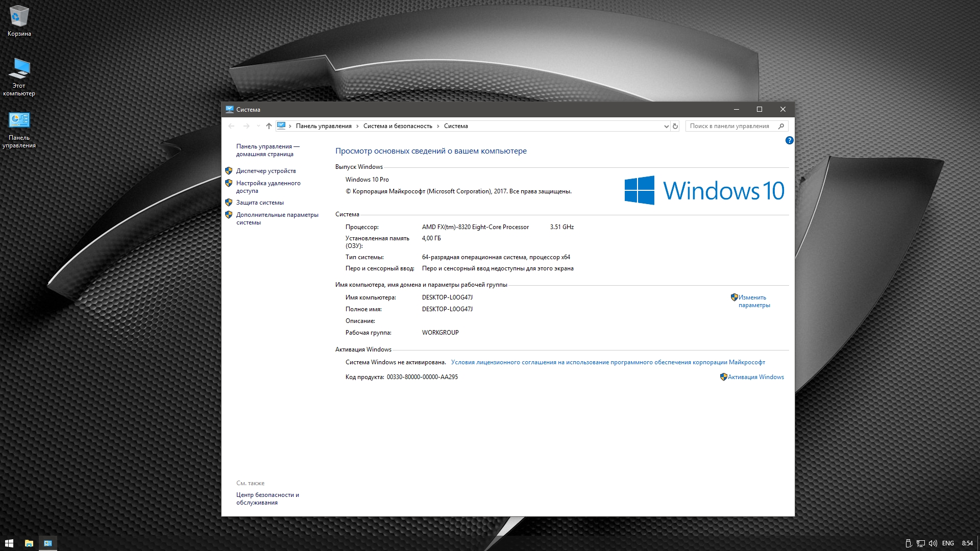
Task: Expand the chevron after Система и безопасность breadcrumb
Action: click(438, 126)
